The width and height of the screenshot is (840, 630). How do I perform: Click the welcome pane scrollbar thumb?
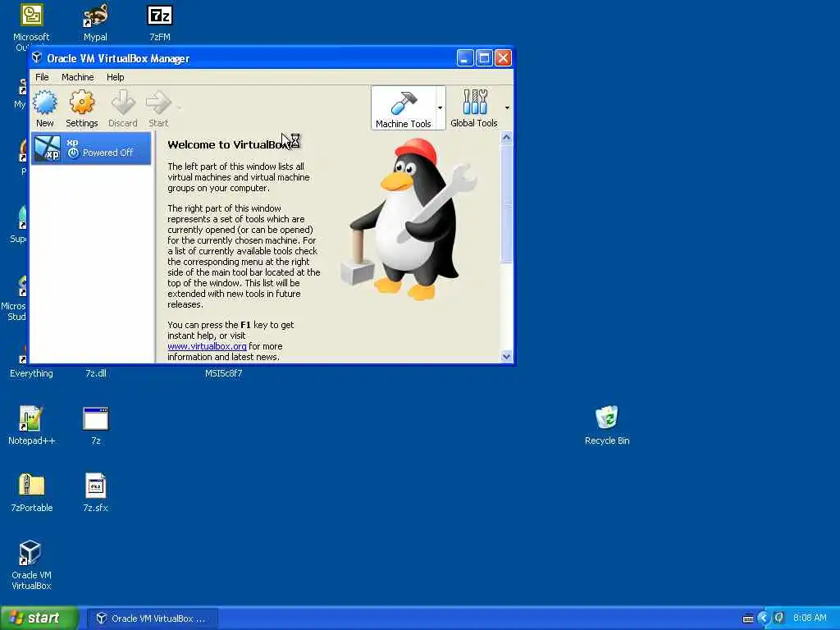point(506,203)
